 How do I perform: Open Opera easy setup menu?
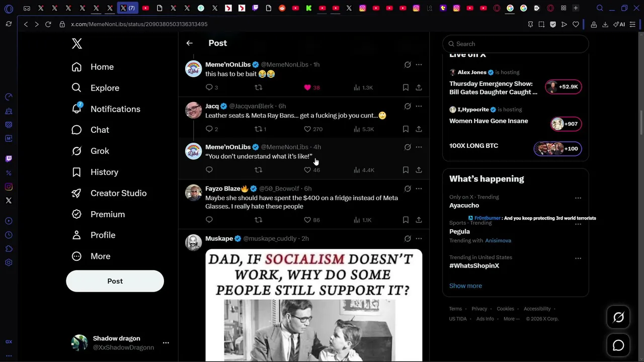click(x=632, y=24)
